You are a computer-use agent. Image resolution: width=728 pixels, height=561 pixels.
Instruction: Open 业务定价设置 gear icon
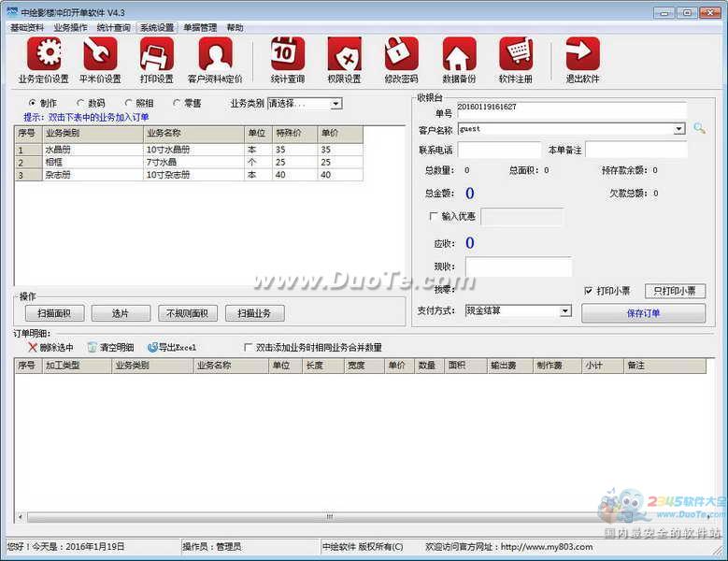click(x=43, y=55)
